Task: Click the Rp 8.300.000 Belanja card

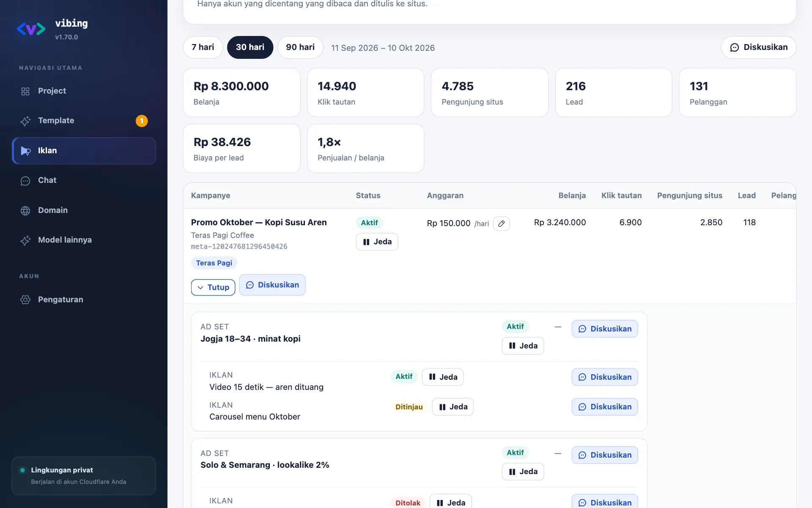Action: 241,93
